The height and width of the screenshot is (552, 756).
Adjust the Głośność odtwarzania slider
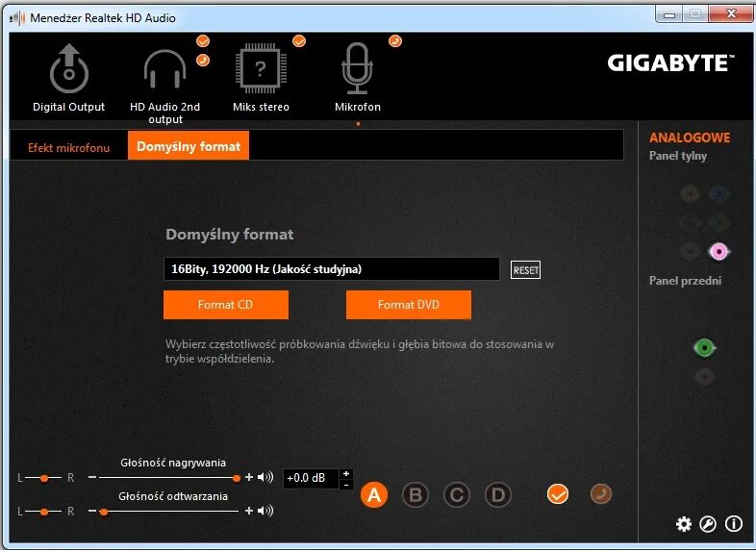click(x=168, y=511)
